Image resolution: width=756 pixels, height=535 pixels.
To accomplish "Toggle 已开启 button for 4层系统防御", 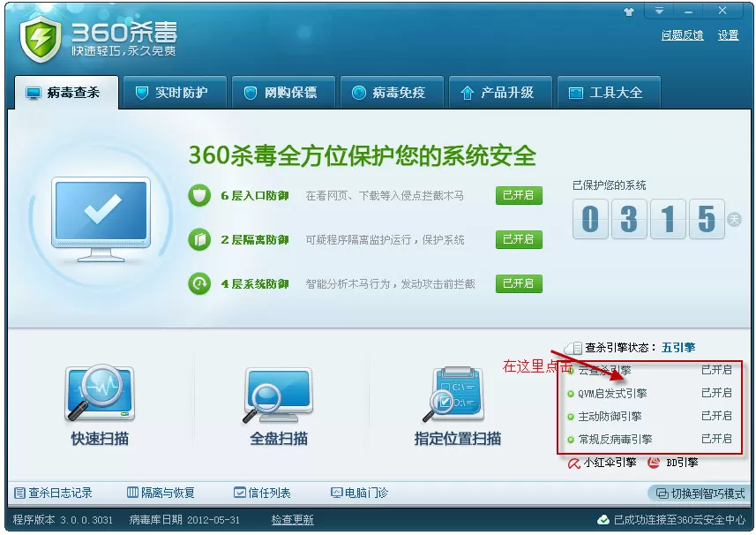I will click(519, 283).
